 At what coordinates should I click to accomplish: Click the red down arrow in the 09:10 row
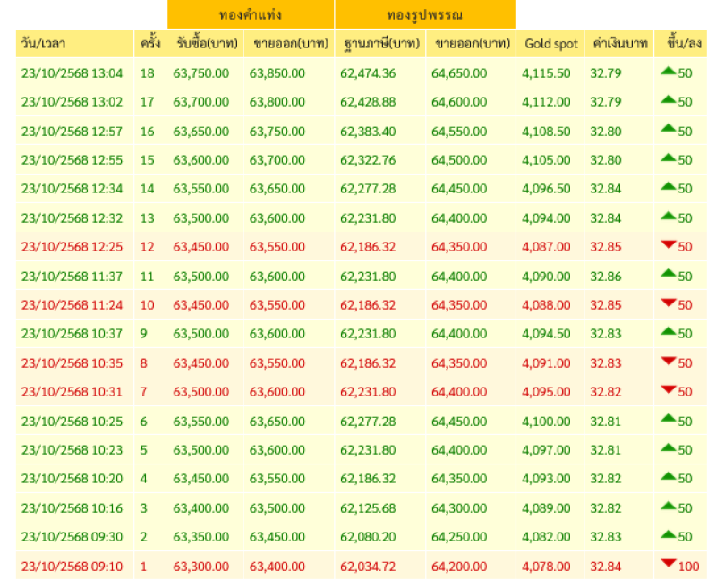[x=668, y=565]
